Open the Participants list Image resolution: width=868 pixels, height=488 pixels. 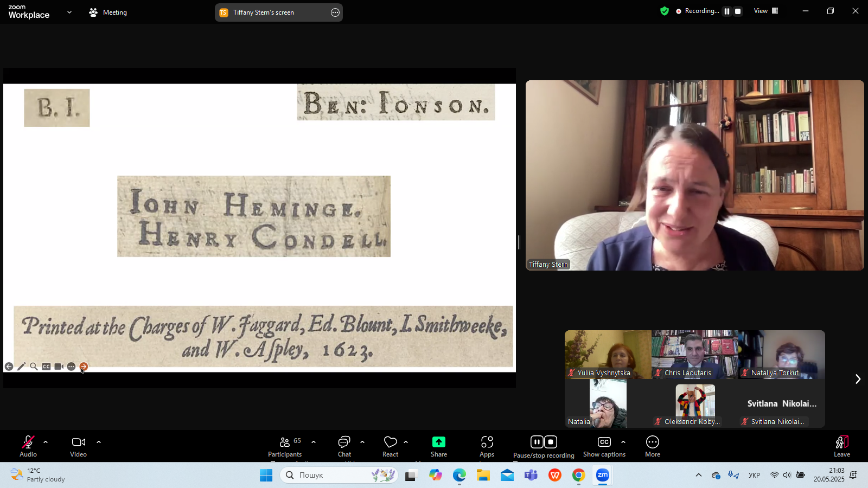pyautogui.click(x=285, y=446)
